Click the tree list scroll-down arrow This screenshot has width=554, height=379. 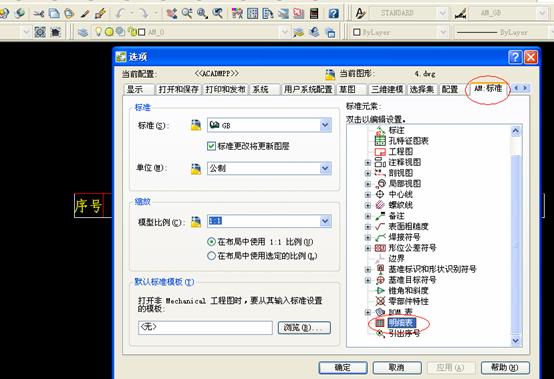[516, 340]
